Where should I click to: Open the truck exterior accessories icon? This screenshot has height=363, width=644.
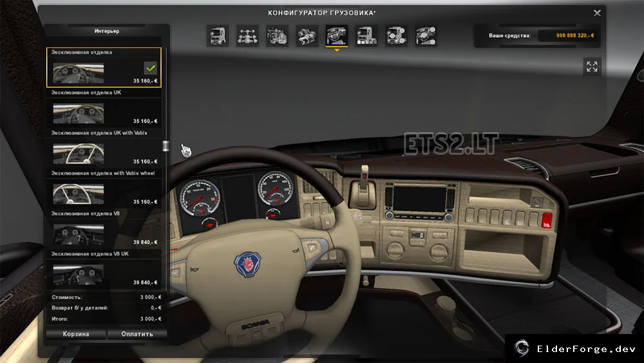396,35
